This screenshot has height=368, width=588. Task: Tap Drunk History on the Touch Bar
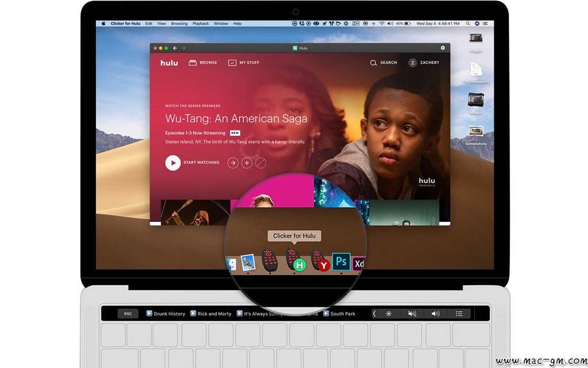click(166, 313)
